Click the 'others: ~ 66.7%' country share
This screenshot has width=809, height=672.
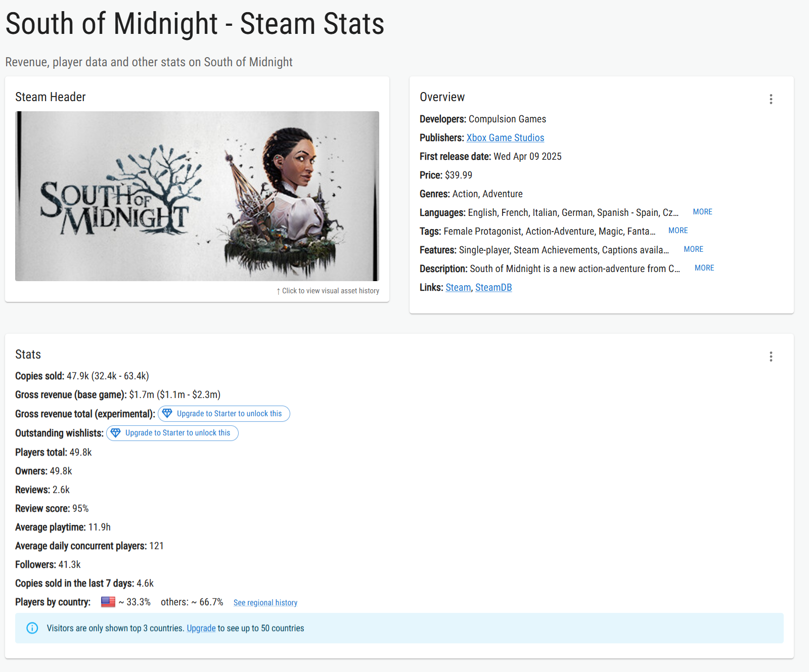pyautogui.click(x=192, y=602)
